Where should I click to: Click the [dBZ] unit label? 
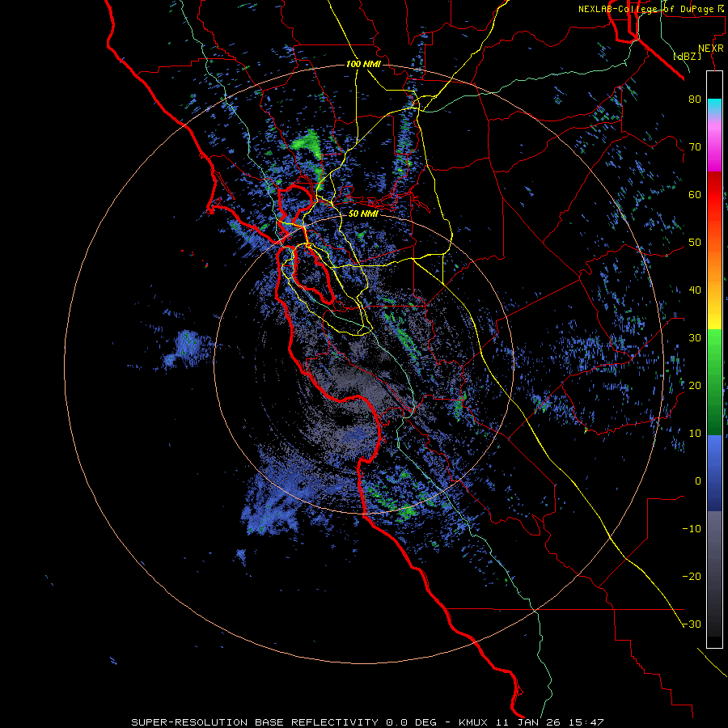pyautogui.click(x=687, y=57)
